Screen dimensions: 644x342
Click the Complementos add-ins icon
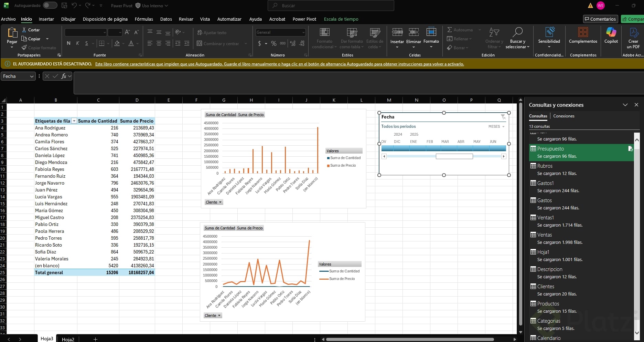point(583,33)
